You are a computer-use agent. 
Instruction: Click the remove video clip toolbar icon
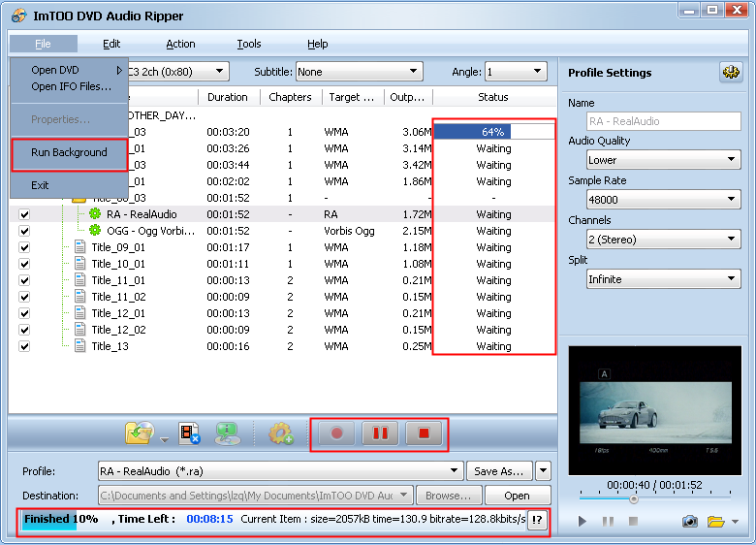click(189, 433)
